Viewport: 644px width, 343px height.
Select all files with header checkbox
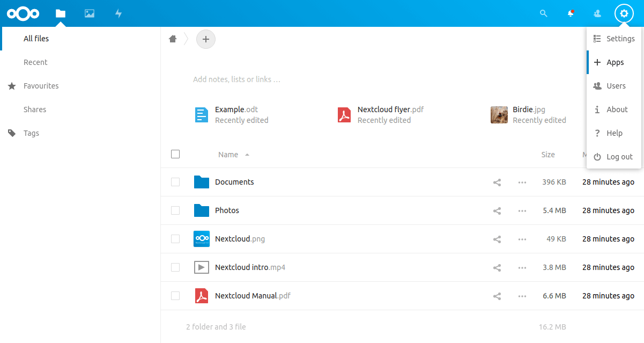(x=175, y=154)
